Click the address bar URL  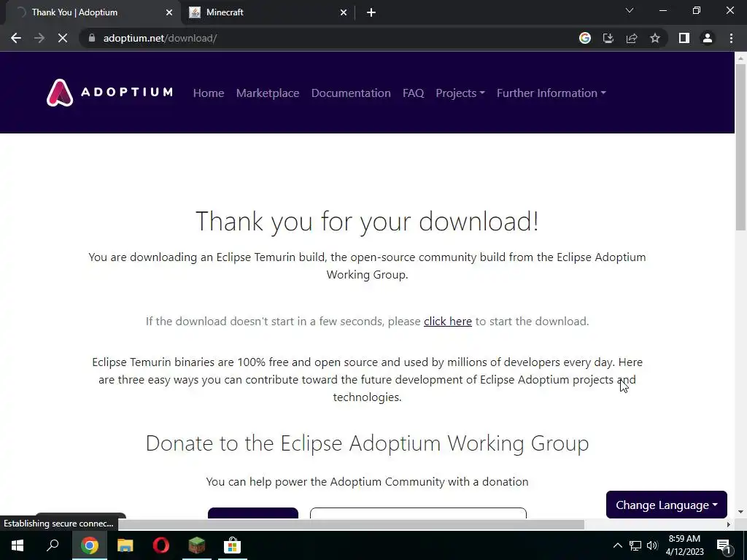click(x=160, y=38)
